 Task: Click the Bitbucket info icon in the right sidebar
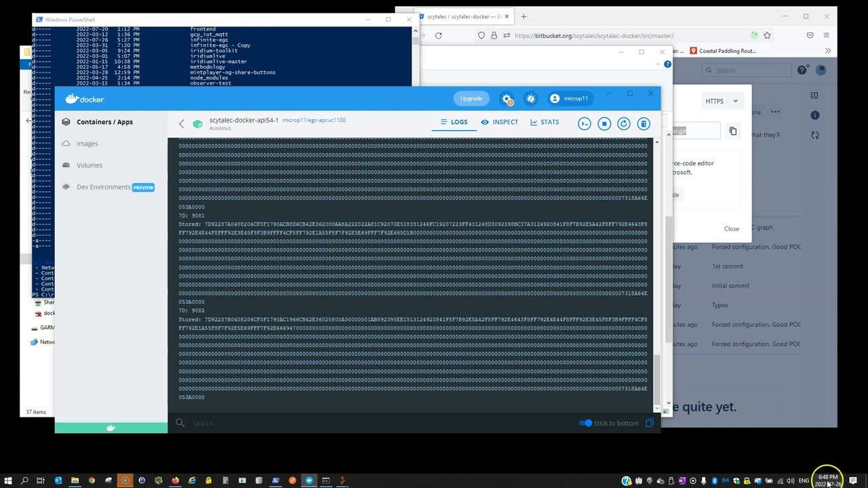click(815, 115)
